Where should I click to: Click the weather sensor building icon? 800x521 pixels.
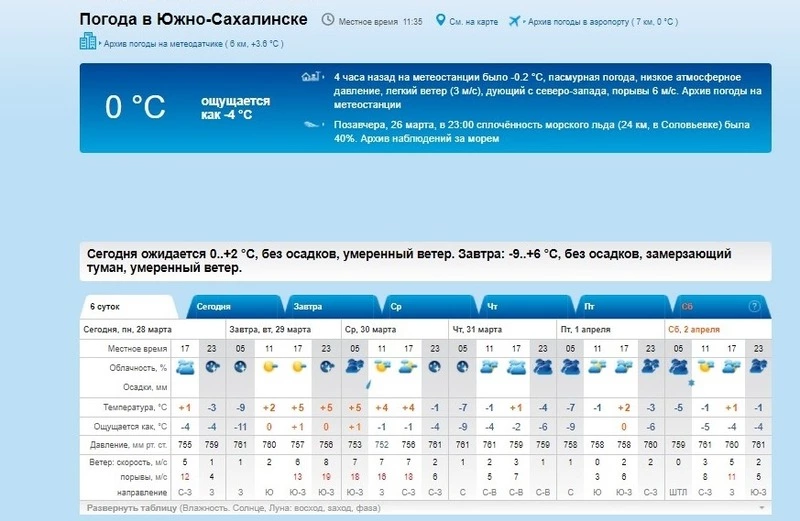[87, 42]
